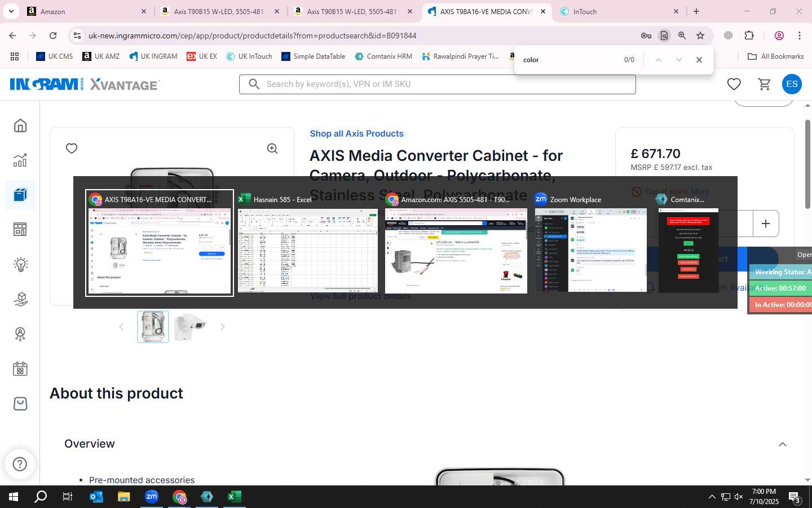812x508 pixels.
Task: Open the notification center icon
Action: [795, 497]
